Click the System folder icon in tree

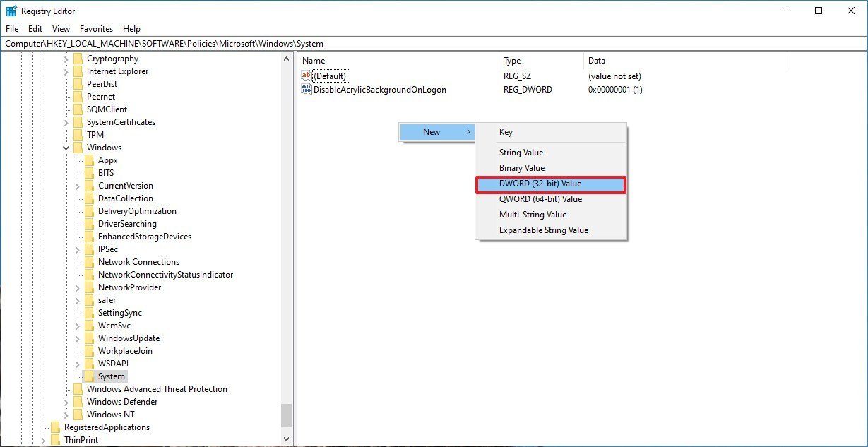click(89, 376)
